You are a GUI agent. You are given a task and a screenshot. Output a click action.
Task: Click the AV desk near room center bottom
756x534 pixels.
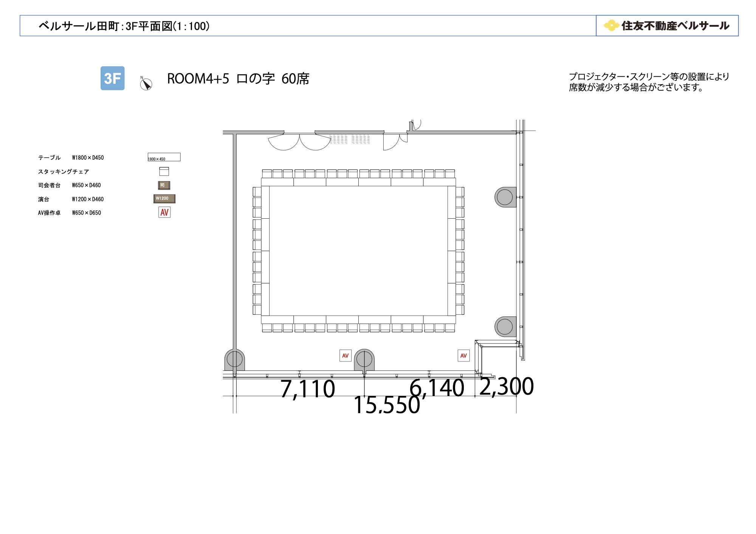coord(345,355)
